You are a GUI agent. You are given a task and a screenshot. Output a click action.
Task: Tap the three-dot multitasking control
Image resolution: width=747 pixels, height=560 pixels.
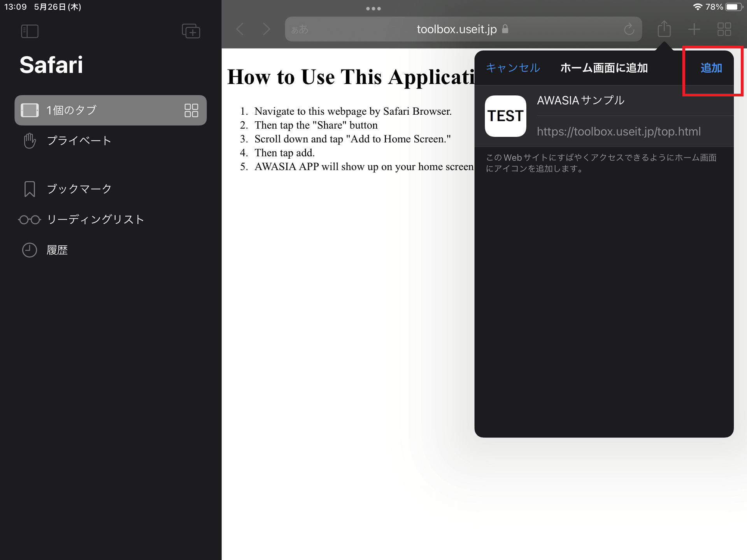373,9
